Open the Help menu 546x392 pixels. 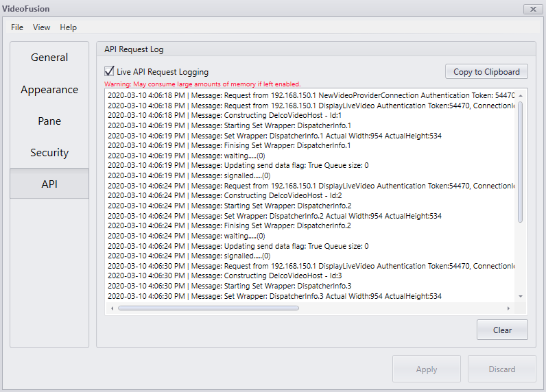(x=69, y=27)
